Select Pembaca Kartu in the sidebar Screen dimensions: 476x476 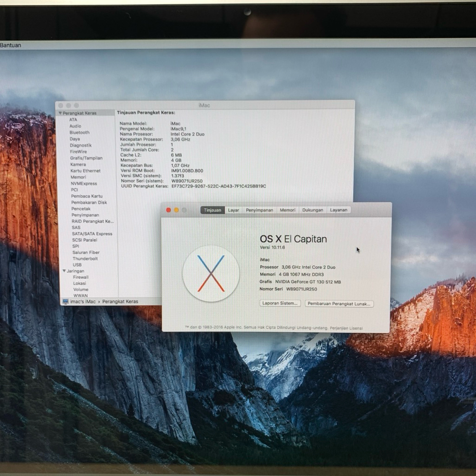87,196
